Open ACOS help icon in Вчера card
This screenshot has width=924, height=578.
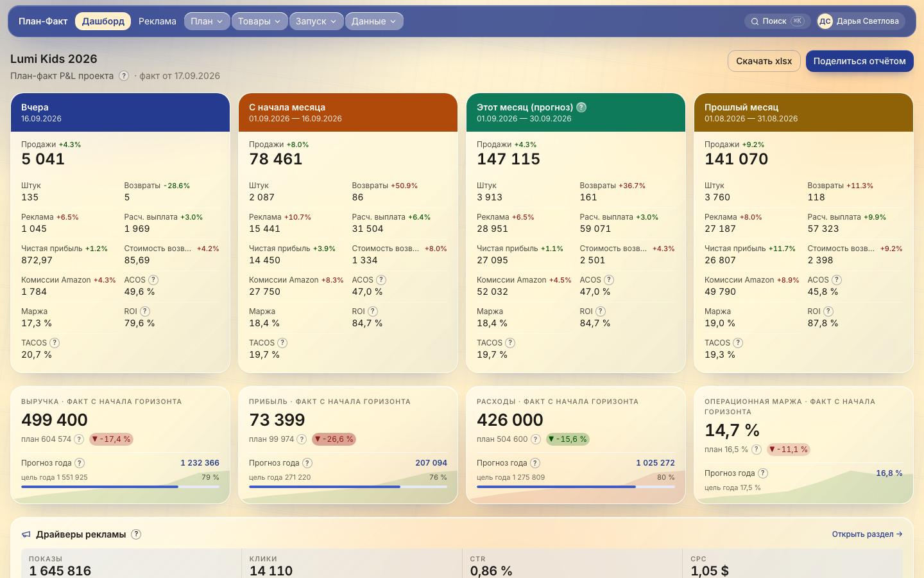[153, 280]
